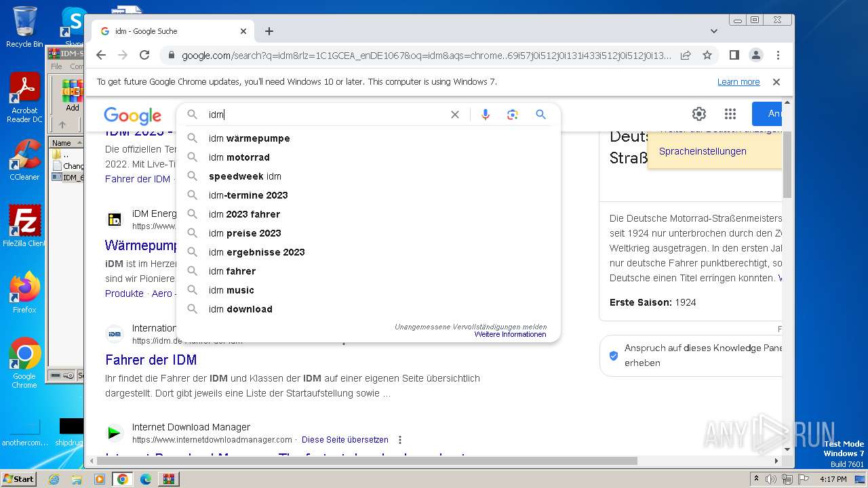The image size is (868, 488).
Task: Click the address bar URL
Action: (426, 56)
